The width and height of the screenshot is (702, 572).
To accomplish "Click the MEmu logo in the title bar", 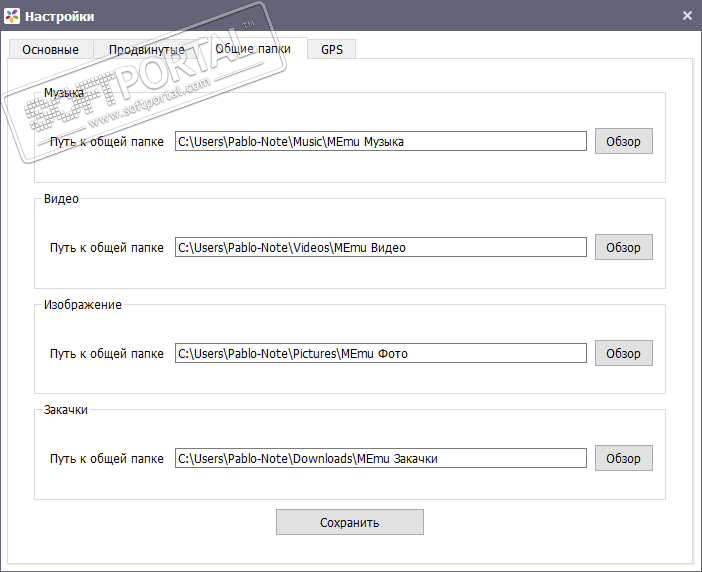I will (12, 16).
